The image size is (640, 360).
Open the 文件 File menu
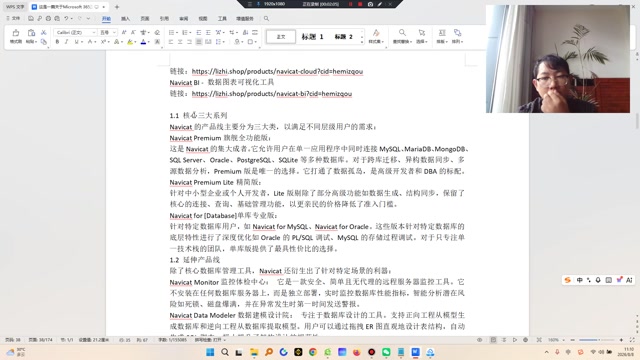13,18
